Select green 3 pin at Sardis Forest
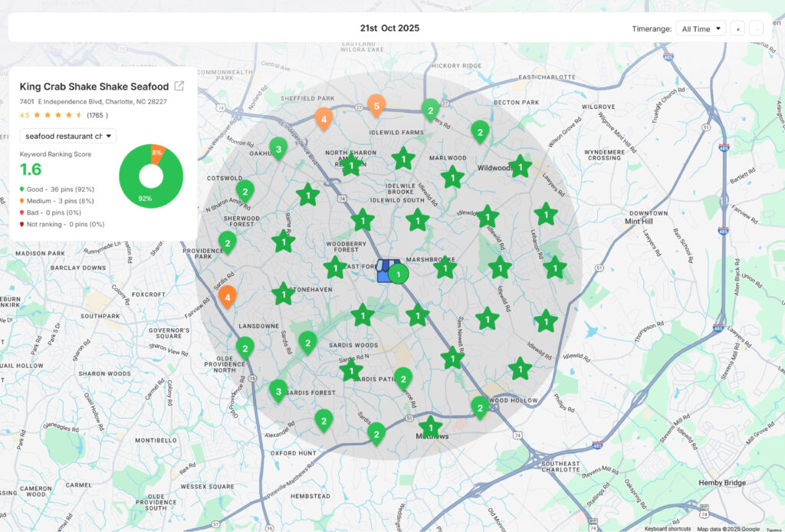 point(278,392)
